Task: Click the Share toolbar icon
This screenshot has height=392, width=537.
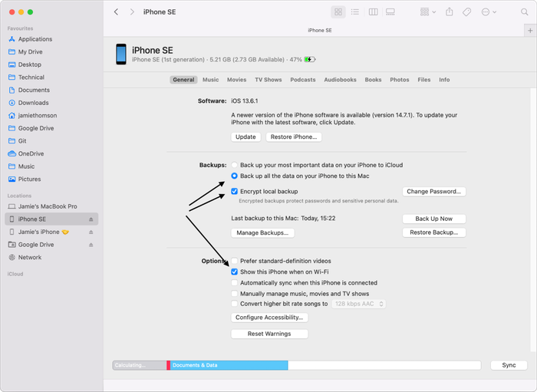Action: pos(449,12)
